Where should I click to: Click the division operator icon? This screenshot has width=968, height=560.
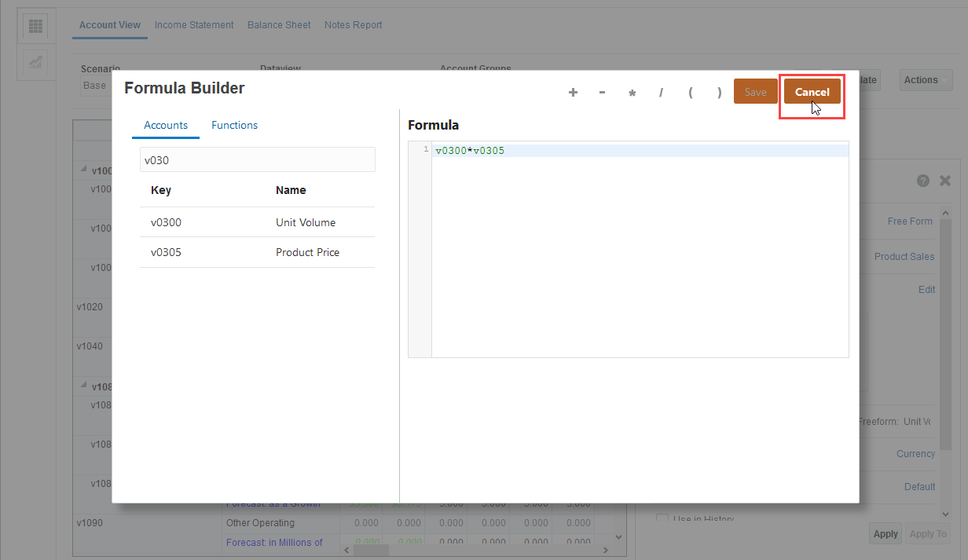[661, 92]
